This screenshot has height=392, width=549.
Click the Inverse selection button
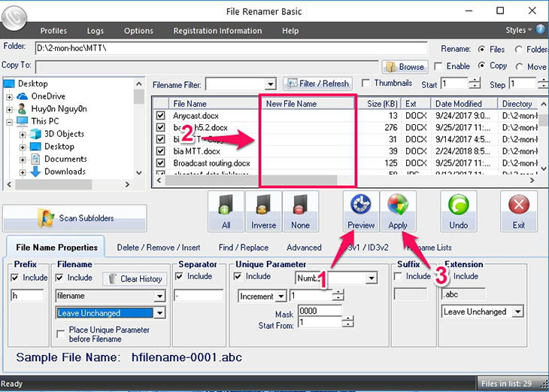click(x=263, y=211)
